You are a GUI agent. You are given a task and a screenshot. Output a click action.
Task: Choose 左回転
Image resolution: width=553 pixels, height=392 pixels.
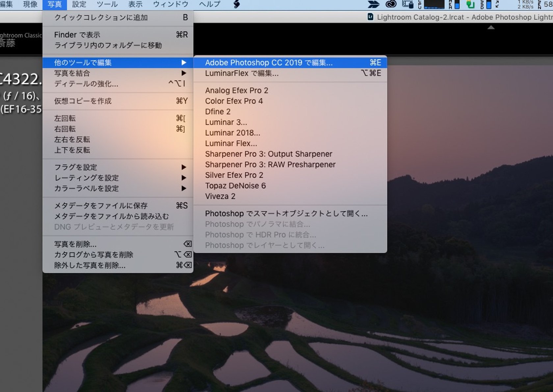[118, 118]
